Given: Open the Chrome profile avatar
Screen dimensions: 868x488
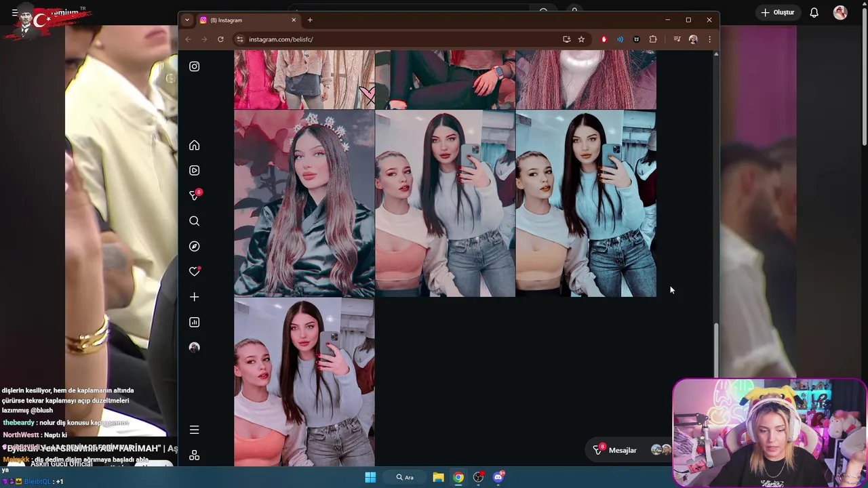Looking at the screenshot, I should [x=693, y=39].
